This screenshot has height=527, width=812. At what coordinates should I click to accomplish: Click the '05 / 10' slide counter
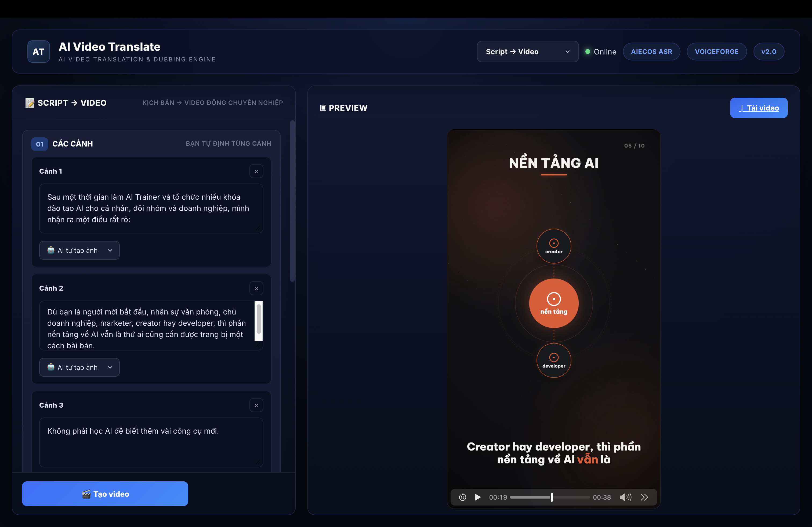pos(634,145)
